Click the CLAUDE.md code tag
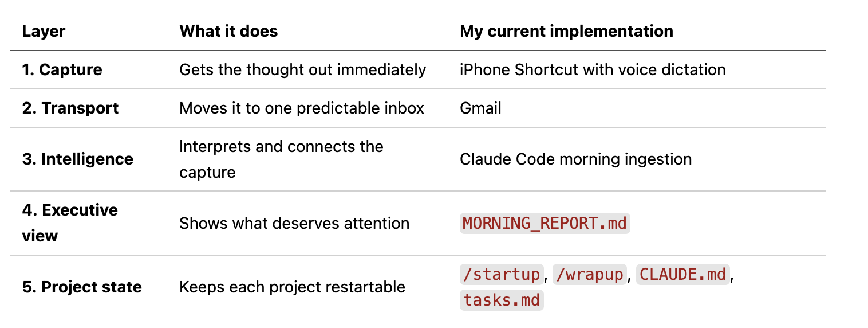 point(682,275)
